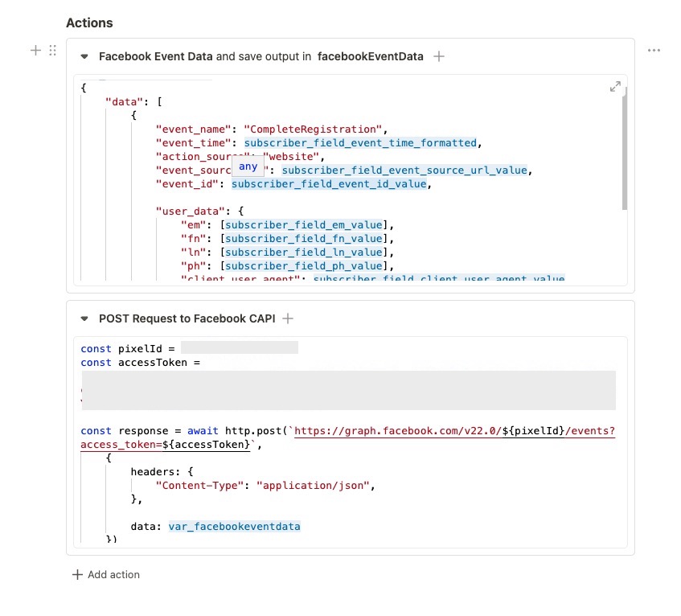Click the Facebook Event Data action title

(x=155, y=56)
